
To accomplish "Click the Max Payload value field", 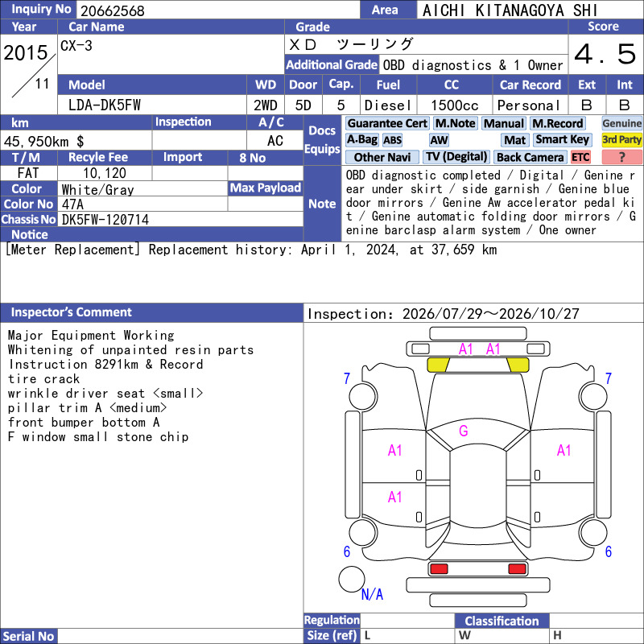I will click(266, 204).
